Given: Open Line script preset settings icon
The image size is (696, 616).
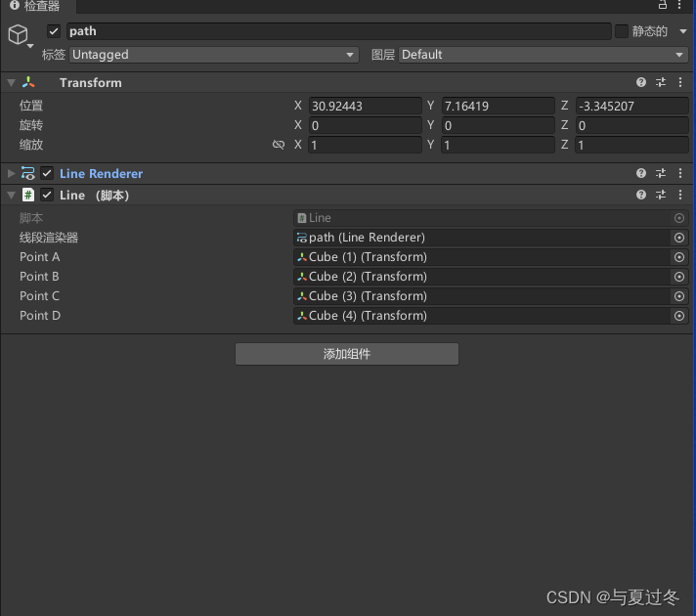Looking at the screenshot, I should coord(661,195).
